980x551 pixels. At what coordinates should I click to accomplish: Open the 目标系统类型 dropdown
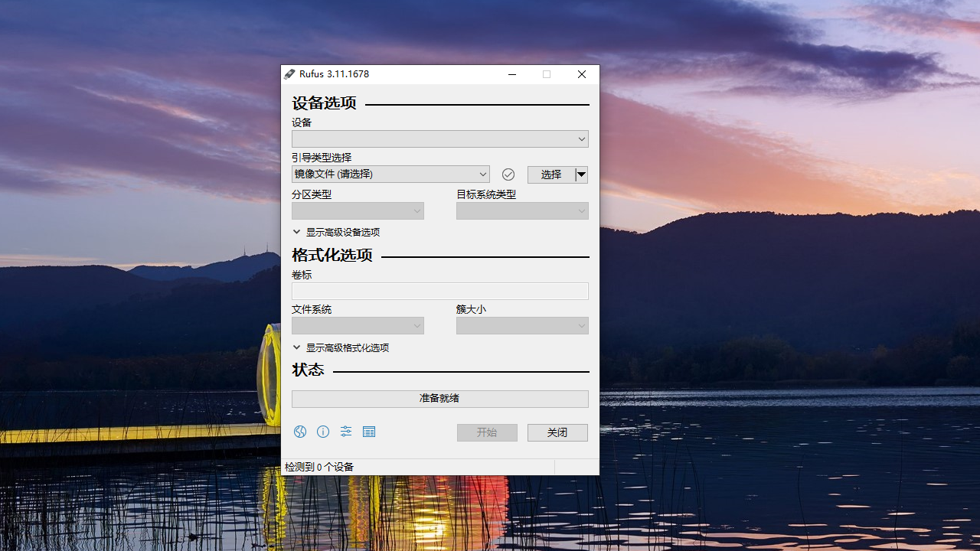pyautogui.click(x=522, y=211)
